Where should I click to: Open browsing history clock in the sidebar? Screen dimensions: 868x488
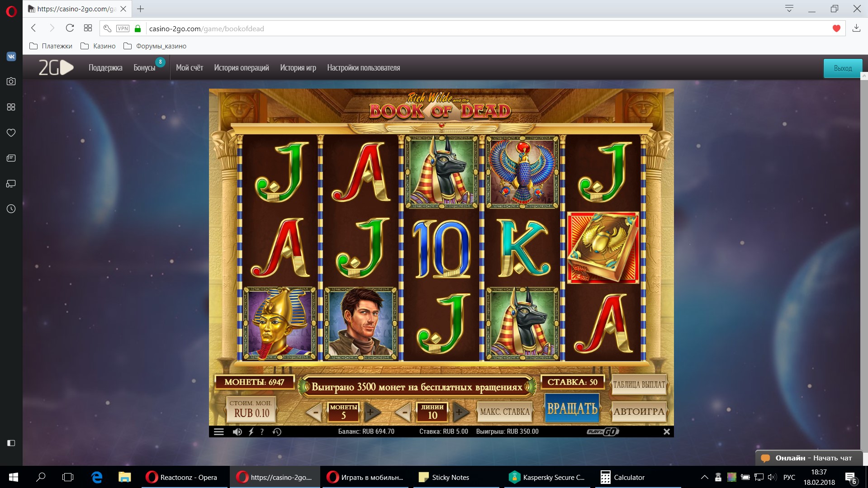click(x=11, y=209)
